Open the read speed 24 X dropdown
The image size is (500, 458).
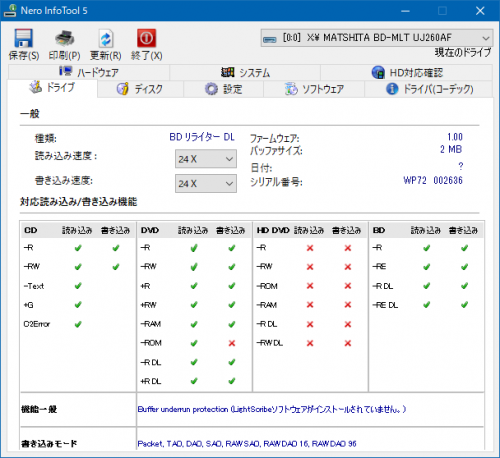pyautogui.click(x=206, y=159)
